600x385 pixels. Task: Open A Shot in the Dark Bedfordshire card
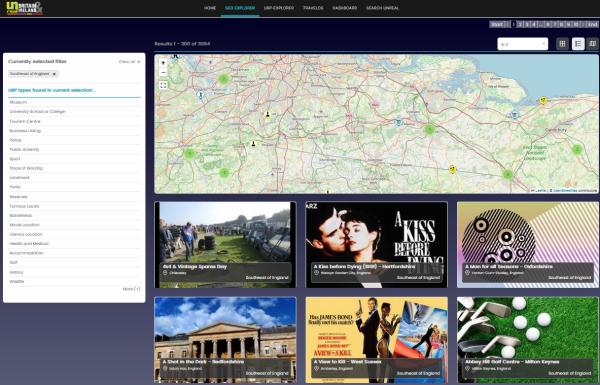coord(225,340)
